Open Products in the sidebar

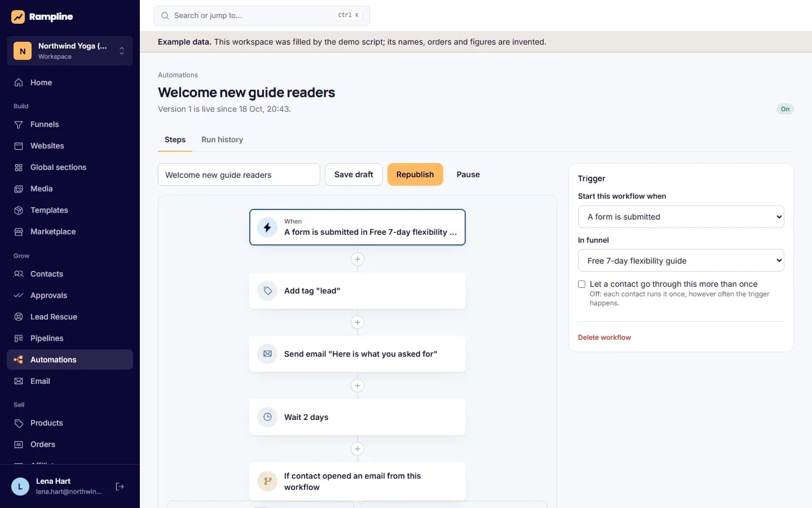point(70,423)
